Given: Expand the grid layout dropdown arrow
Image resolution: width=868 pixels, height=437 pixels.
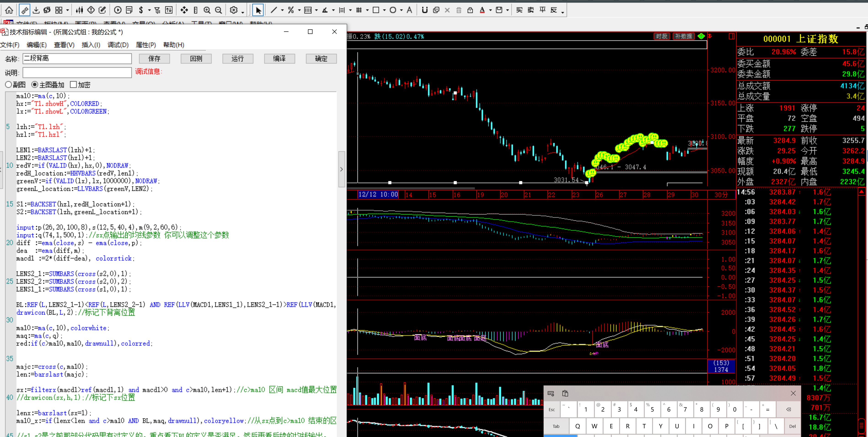Looking at the screenshot, I should point(67,11).
